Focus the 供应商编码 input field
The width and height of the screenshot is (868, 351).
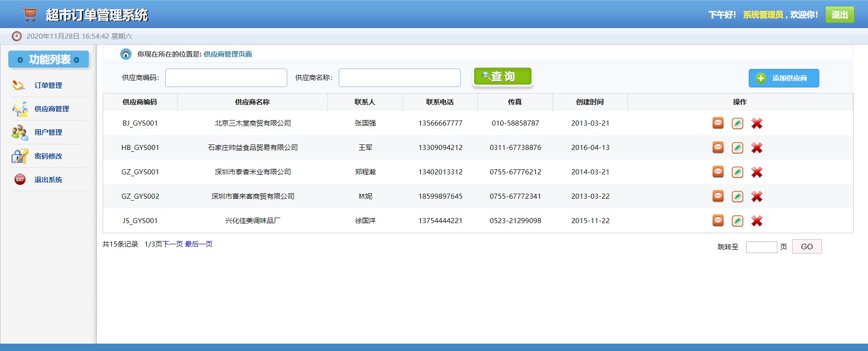pos(226,78)
